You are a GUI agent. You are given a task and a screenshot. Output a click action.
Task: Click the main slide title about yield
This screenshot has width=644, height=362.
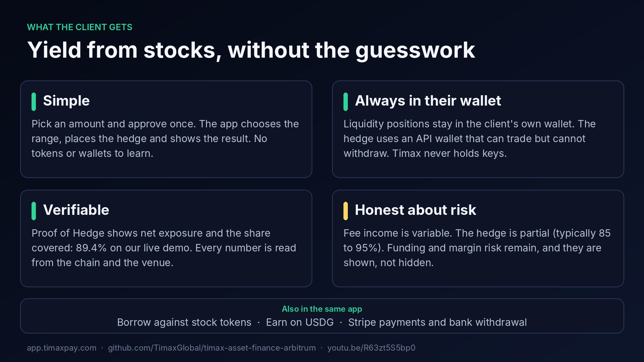(x=251, y=50)
